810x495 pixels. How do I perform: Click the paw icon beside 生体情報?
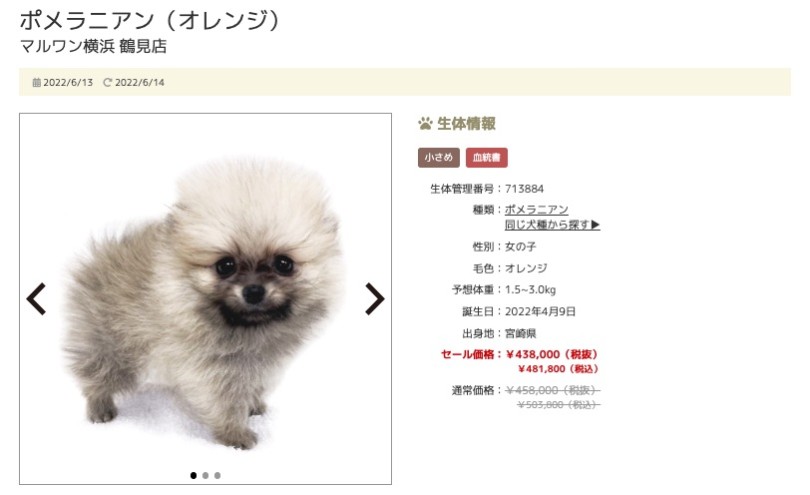click(425, 123)
